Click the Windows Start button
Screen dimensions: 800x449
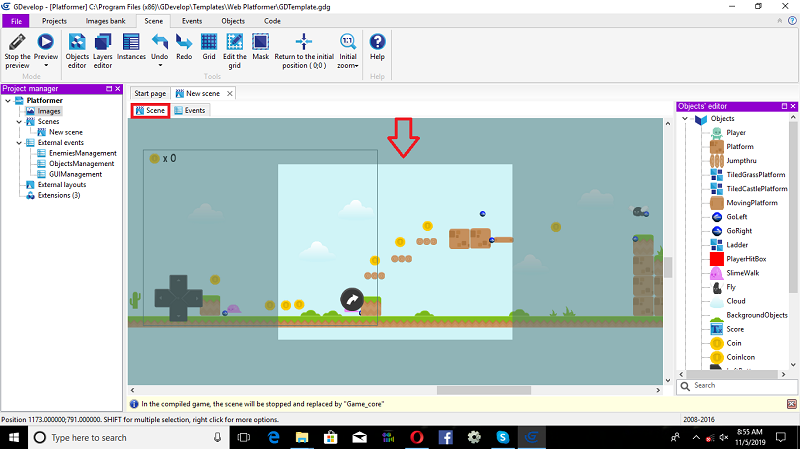pos(15,437)
